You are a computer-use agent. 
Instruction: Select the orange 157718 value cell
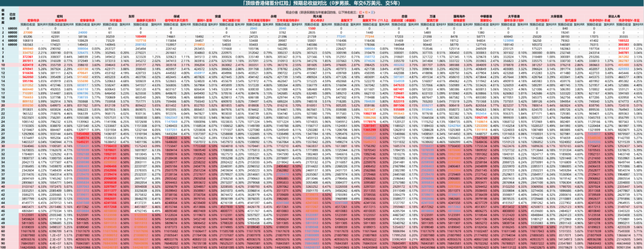click(x=141, y=40)
